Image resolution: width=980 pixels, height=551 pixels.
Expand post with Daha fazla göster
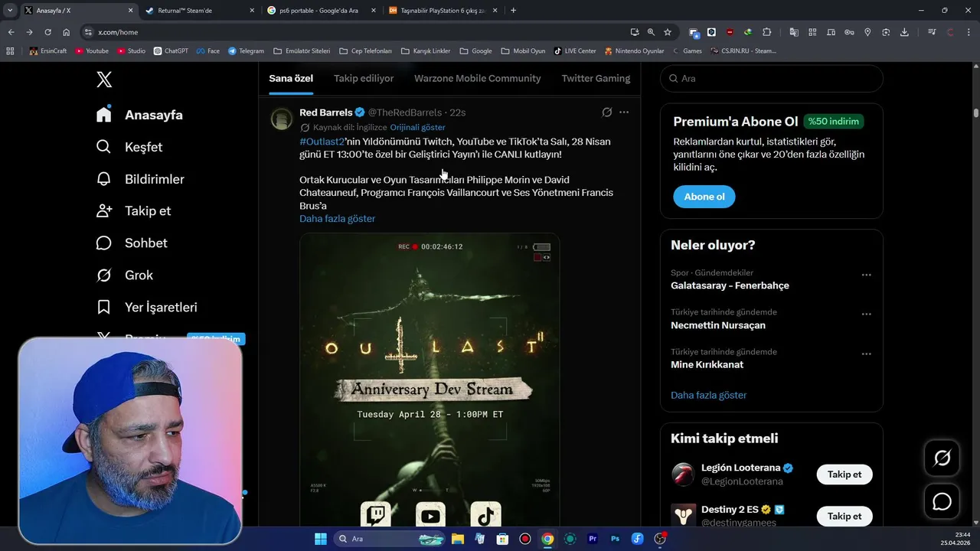(x=337, y=218)
